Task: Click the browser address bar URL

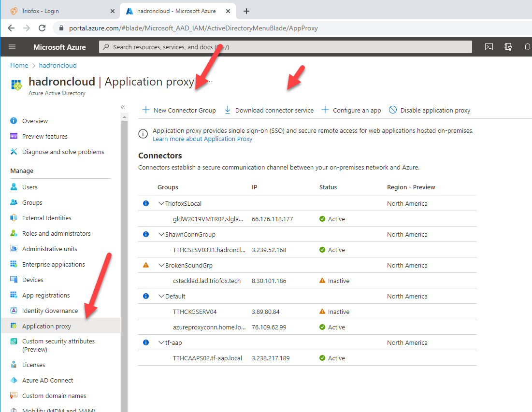Action: (193, 28)
